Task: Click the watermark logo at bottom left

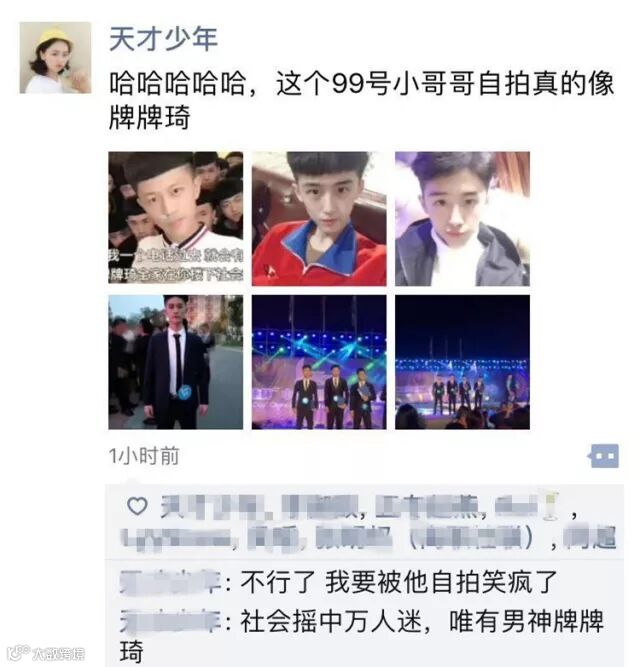Action: click(47, 653)
